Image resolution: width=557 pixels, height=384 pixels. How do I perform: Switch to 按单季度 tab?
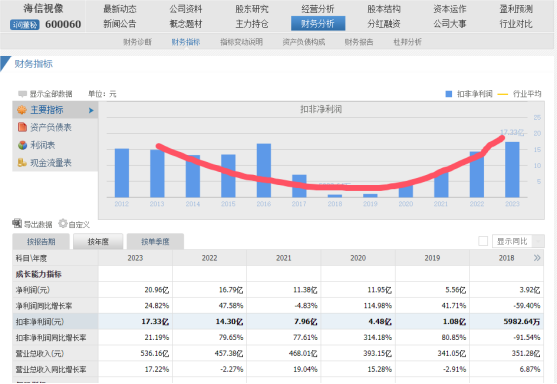tap(155, 242)
